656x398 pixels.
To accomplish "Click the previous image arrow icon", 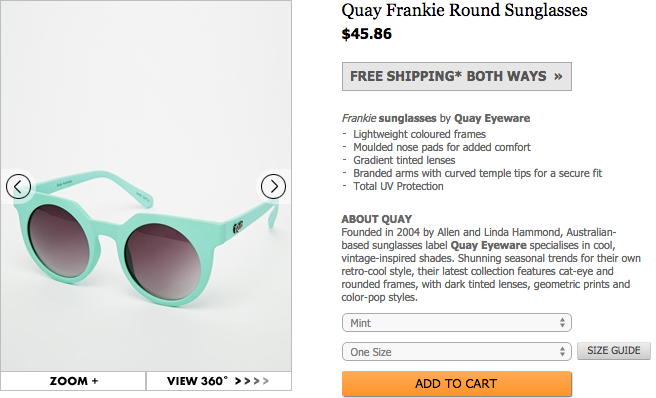I will coord(18,187).
